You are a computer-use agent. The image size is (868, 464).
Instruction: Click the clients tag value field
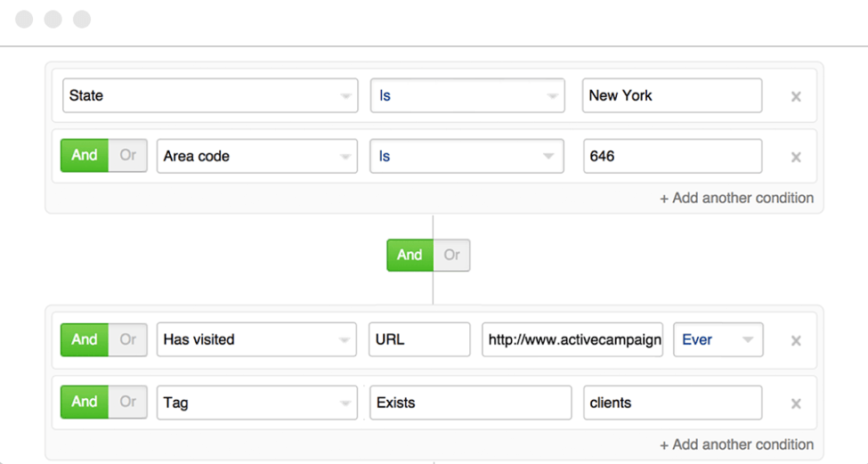[672, 403]
